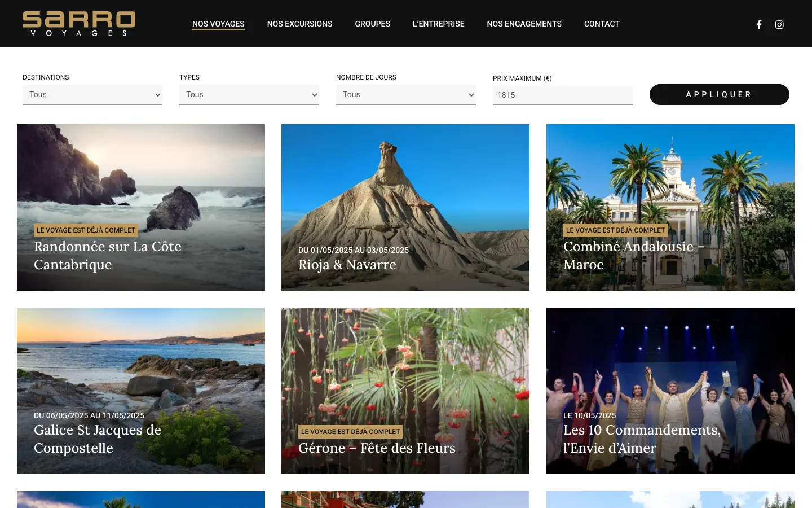Click the date 01/05/2025 au 03/05/2025
812x508 pixels.
pyautogui.click(x=354, y=250)
